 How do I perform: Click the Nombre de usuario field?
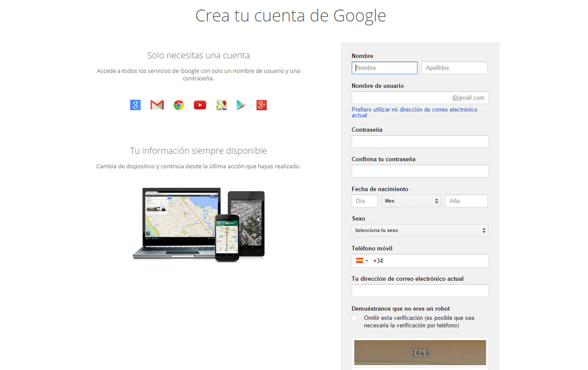[420, 98]
